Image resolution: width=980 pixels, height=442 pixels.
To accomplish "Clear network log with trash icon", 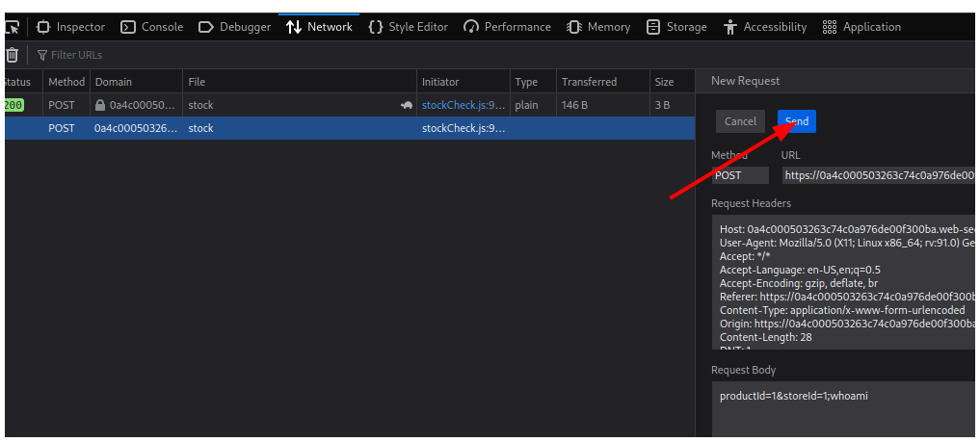I will pyautogui.click(x=12, y=56).
